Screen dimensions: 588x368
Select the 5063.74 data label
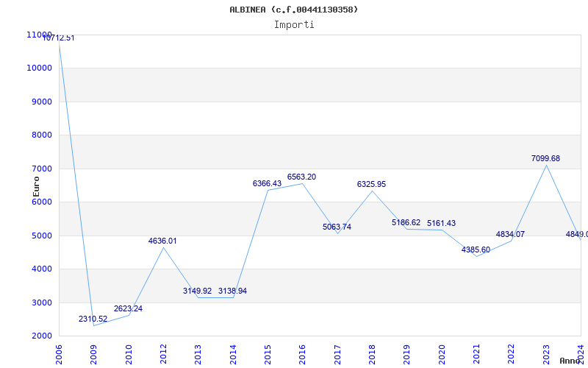tap(337, 227)
